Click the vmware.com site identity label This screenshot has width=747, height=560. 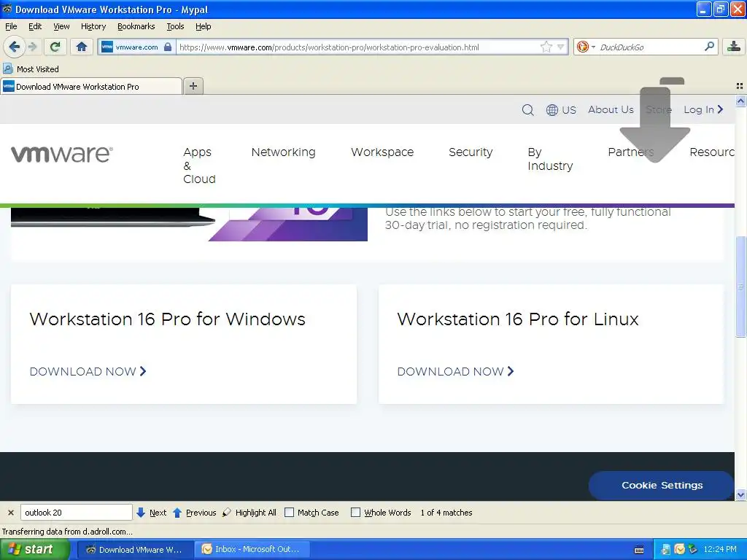pyautogui.click(x=136, y=47)
